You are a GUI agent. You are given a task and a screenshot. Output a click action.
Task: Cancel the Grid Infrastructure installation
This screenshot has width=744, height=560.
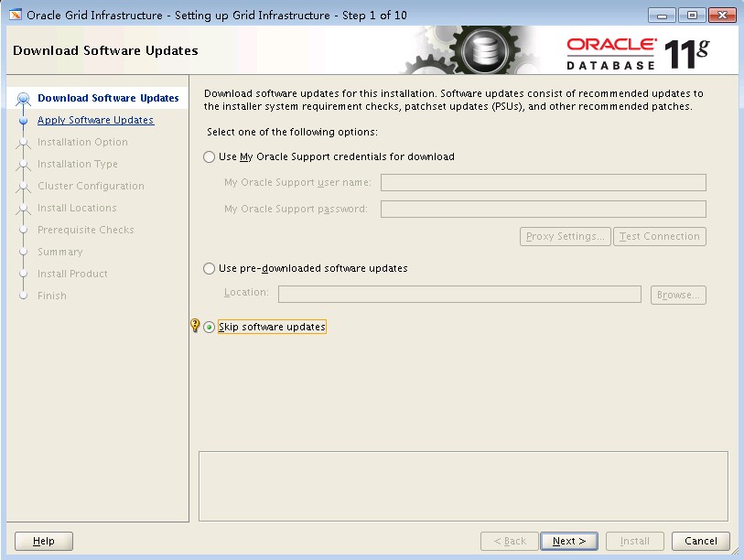(x=700, y=541)
